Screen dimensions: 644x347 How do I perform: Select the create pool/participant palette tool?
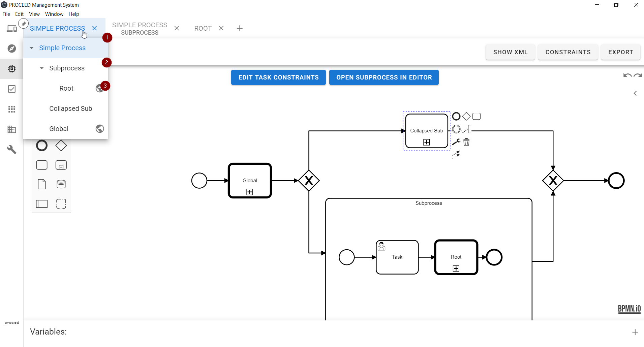click(42, 204)
